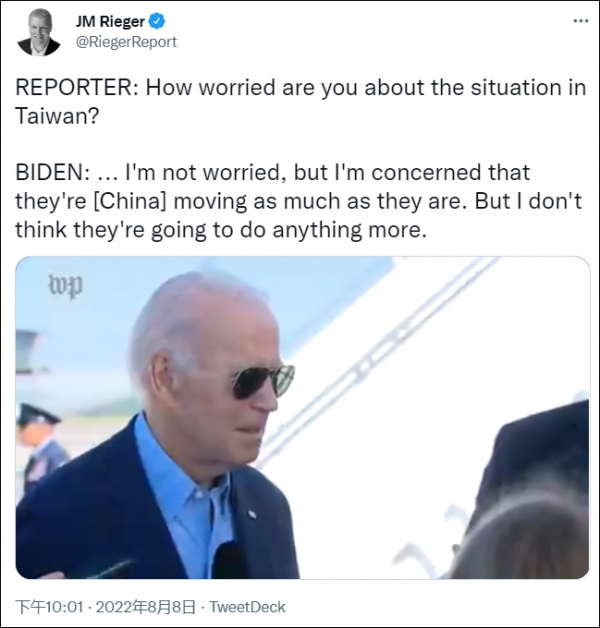Open the JM Rieger display name

[x=110, y=21]
